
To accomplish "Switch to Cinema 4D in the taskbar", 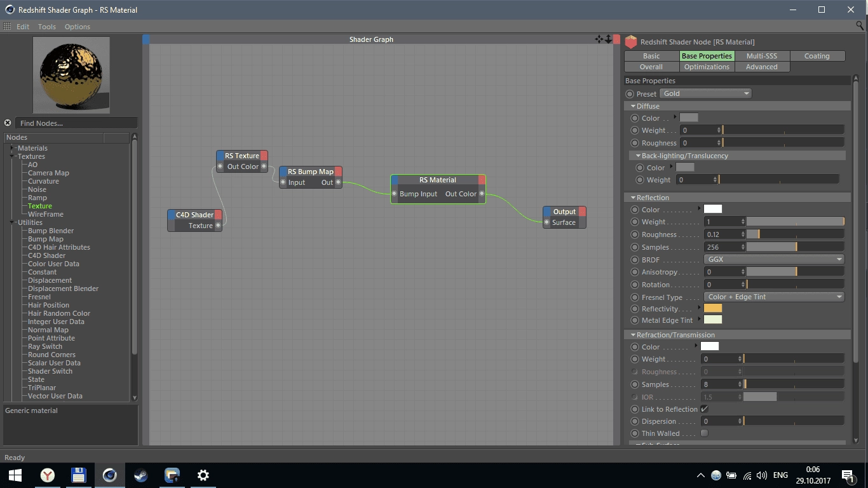I will click(109, 475).
